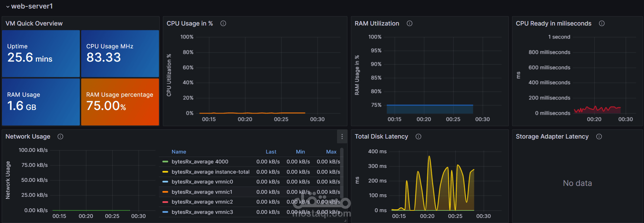Sort legend by the Min column
This screenshot has width=644, height=223.
(301, 152)
